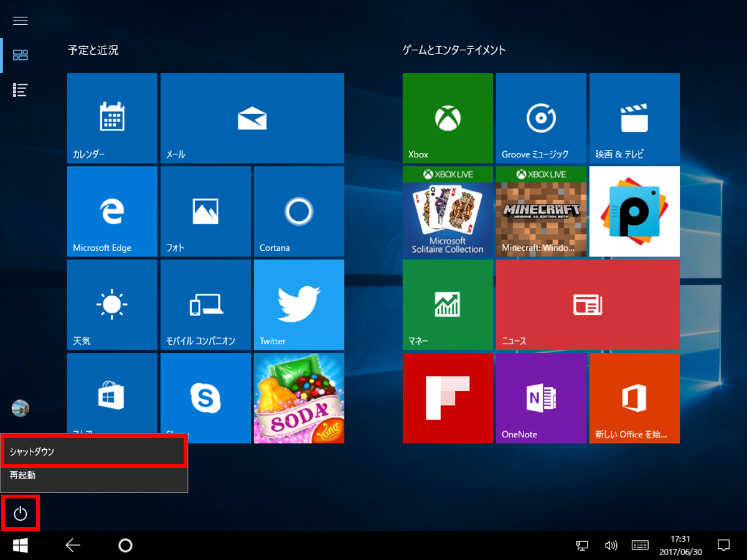Open the Store tile
The height and width of the screenshot is (560, 747).
coord(112,393)
